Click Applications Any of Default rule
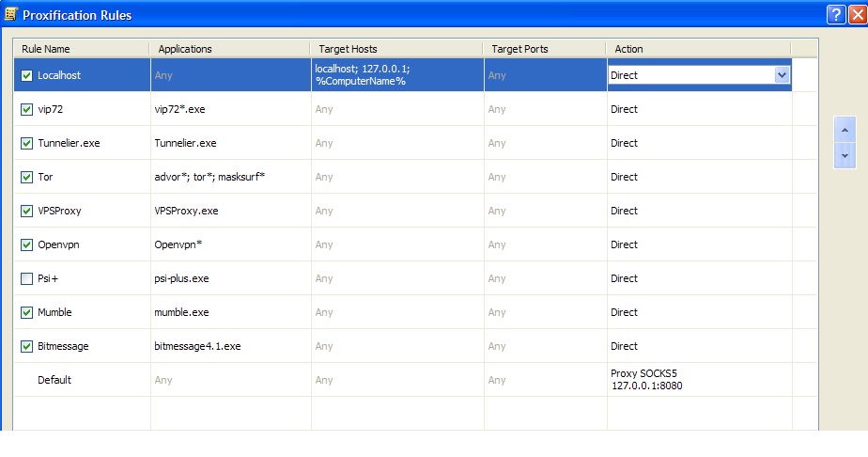This screenshot has width=868, height=457. tap(163, 380)
